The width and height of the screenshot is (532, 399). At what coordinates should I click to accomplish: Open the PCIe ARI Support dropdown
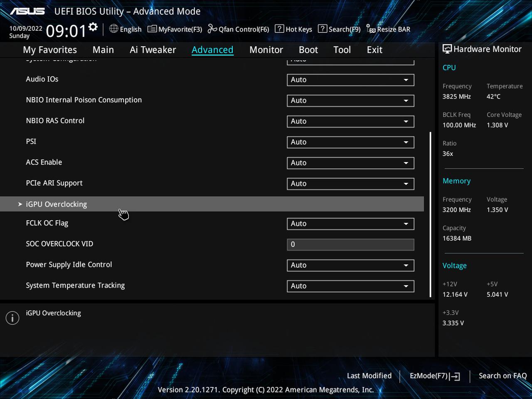click(x=350, y=184)
